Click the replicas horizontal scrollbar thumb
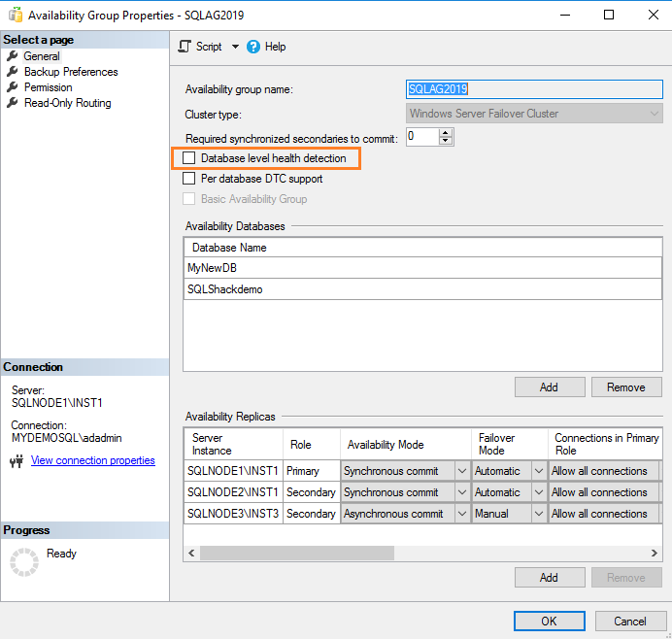Image resolution: width=672 pixels, height=639 pixels. [x=296, y=553]
